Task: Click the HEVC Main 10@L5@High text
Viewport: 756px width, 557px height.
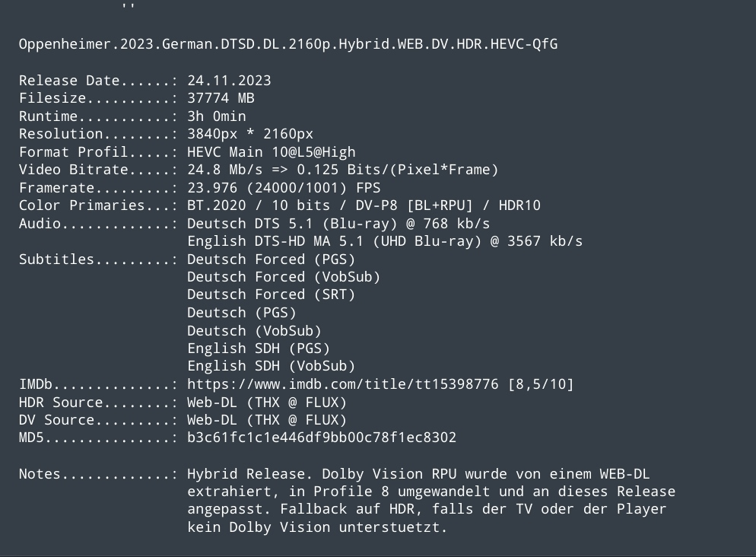Action: (272, 152)
